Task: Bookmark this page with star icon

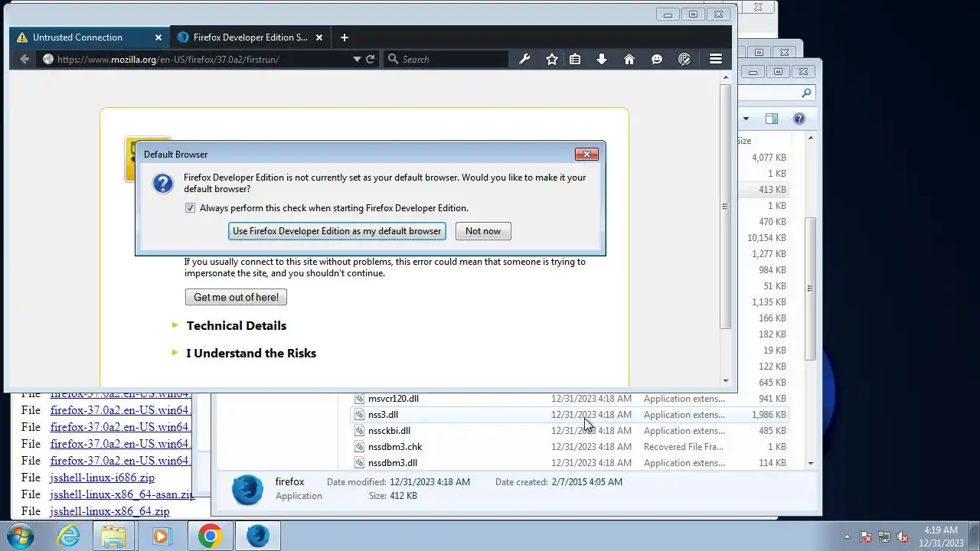Action: pos(552,59)
